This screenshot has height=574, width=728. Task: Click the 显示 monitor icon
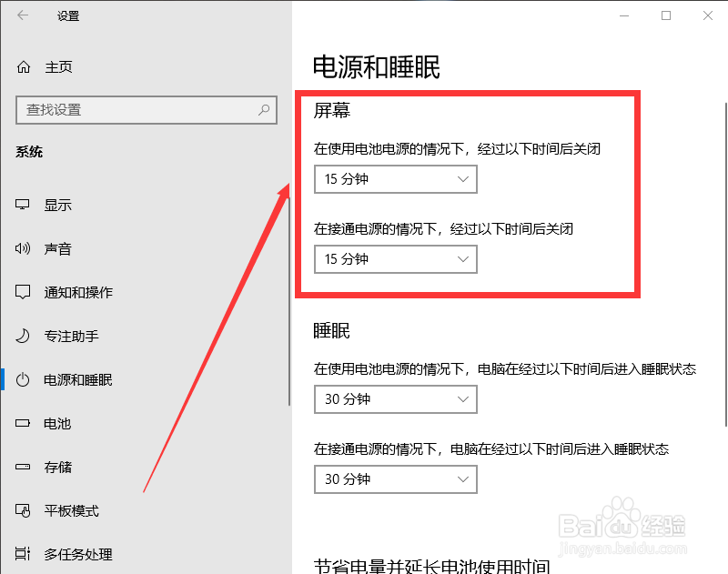(x=22, y=205)
